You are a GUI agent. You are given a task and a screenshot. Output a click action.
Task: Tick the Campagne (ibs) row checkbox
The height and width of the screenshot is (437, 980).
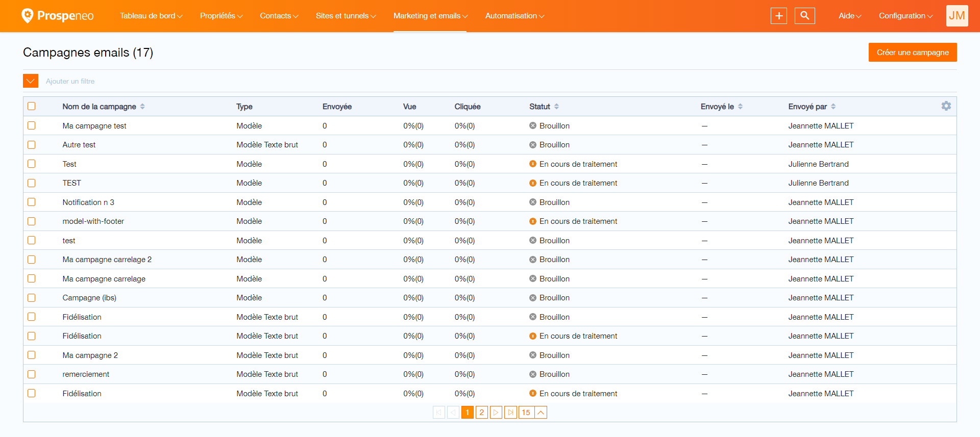coord(32,298)
